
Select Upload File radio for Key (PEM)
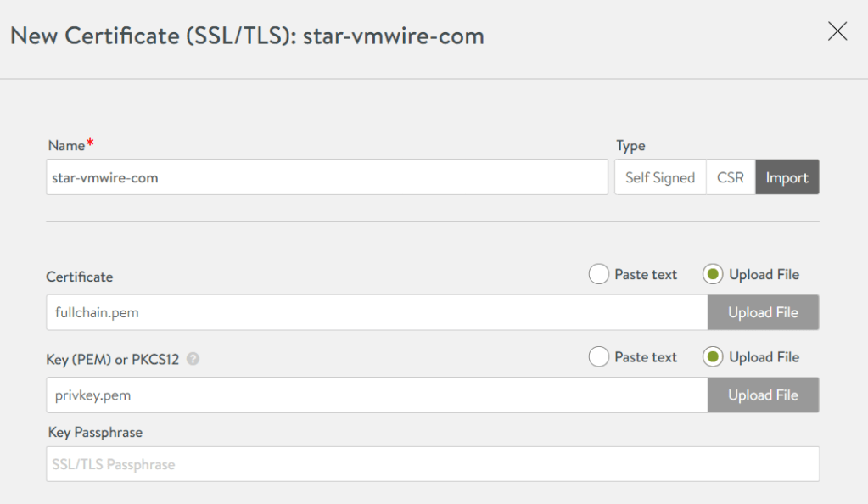click(713, 357)
